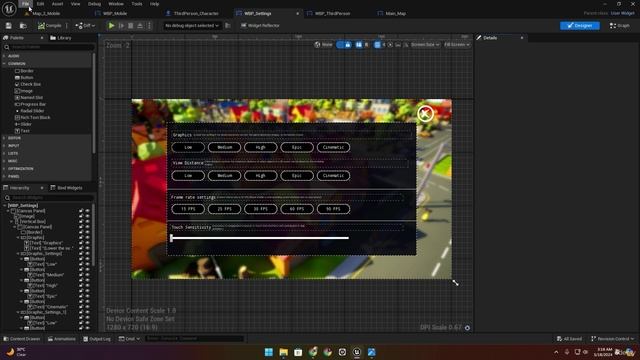This screenshot has height=360, width=640.
Task: Select the Border widget in the palette
Action: 24,71
